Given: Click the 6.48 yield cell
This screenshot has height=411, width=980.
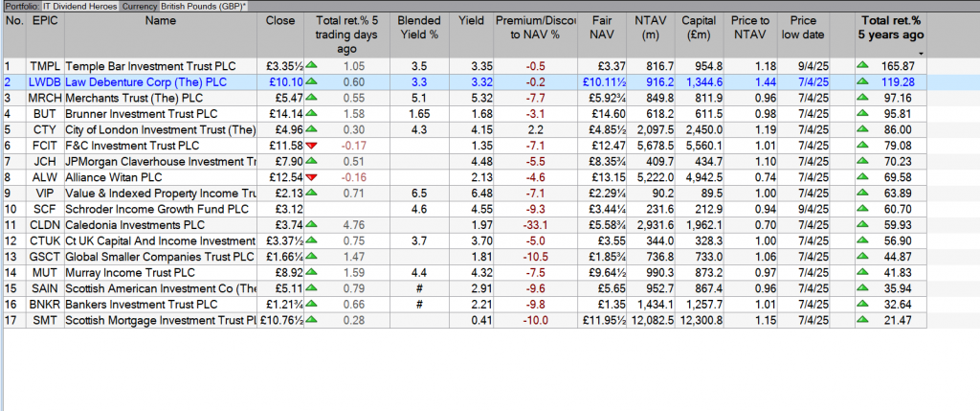Looking at the screenshot, I should (471, 194).
